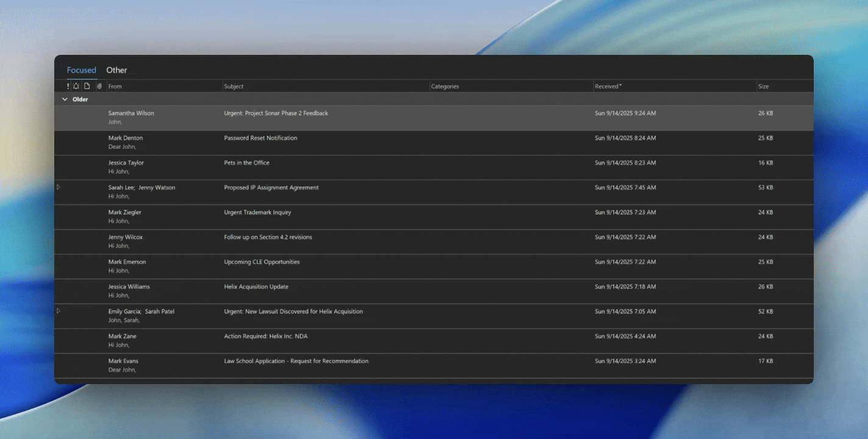This screenshot has width=868, height=439.
Task: Select the Focused inbox tab
Action: coord(81,70)
